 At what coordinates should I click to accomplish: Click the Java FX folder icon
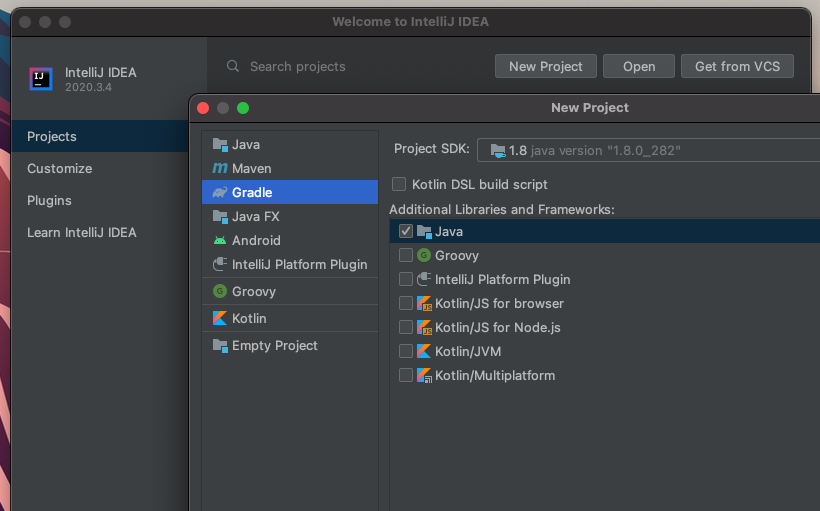220,217
